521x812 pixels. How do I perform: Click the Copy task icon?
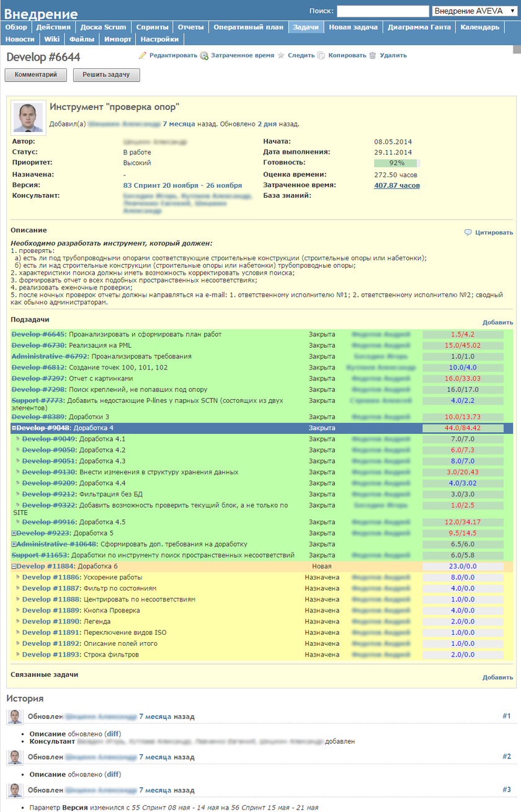(321, 56)
